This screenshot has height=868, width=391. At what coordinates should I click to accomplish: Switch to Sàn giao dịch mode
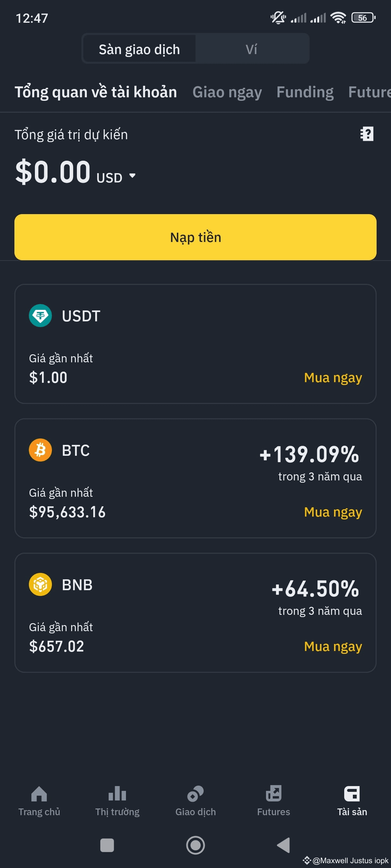tap(139, 49)
